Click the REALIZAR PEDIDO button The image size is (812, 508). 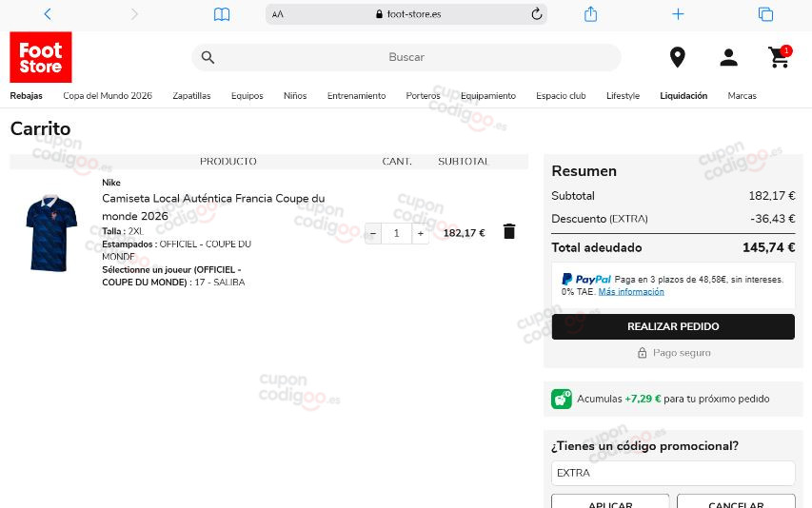(673, 326)
